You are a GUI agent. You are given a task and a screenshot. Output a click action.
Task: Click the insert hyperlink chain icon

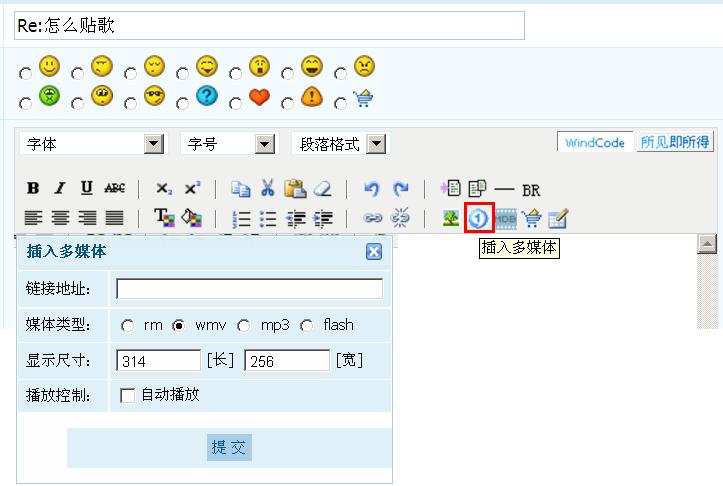(x=373, y=217)
